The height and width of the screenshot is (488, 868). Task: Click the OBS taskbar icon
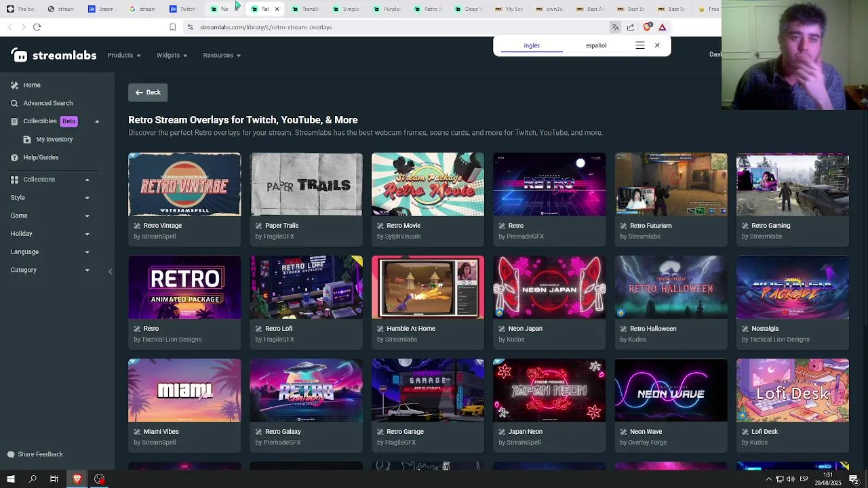tap(100, 479)
